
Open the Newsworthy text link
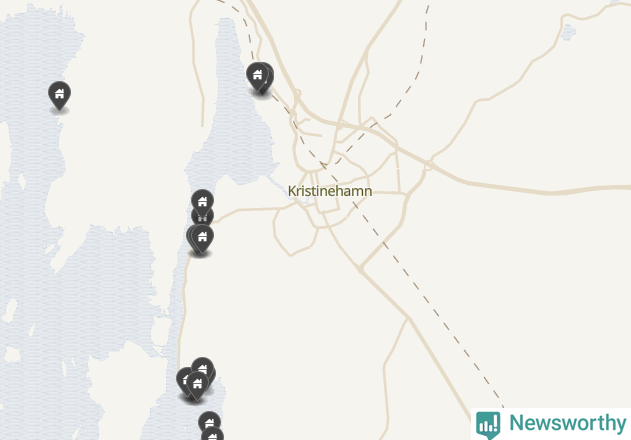click(x=567, y=423)
